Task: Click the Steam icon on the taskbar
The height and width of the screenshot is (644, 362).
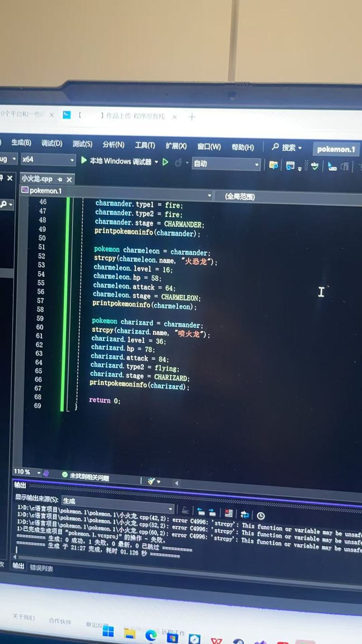Action: pyautogui.click(x=239, y=641)
